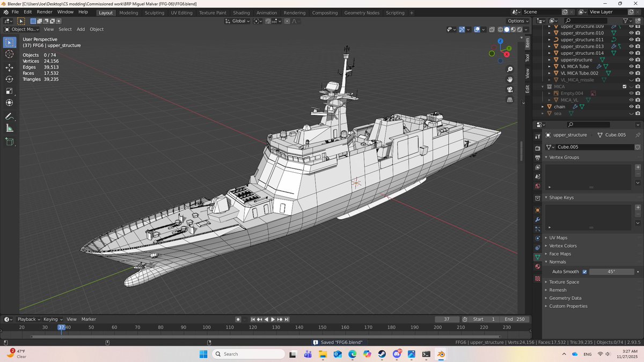Select the Transform tool
The height and width of the screenshot is (362, 644).
(x=10, y=102)
